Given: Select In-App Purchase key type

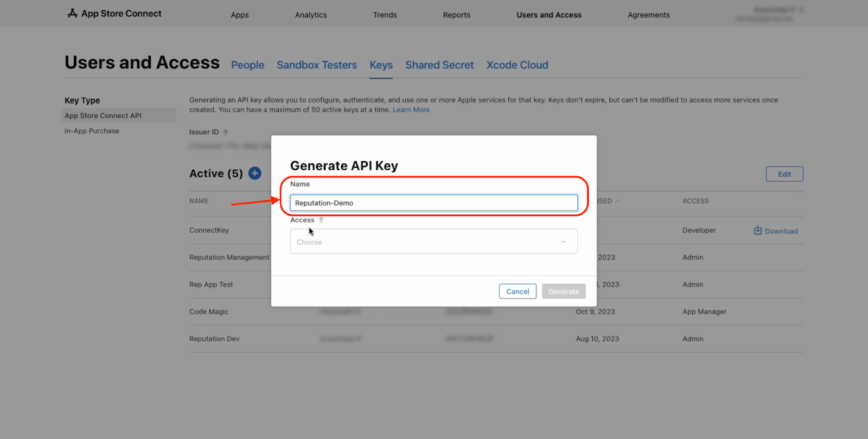Looking at the screenshot, I should point(92,131).
